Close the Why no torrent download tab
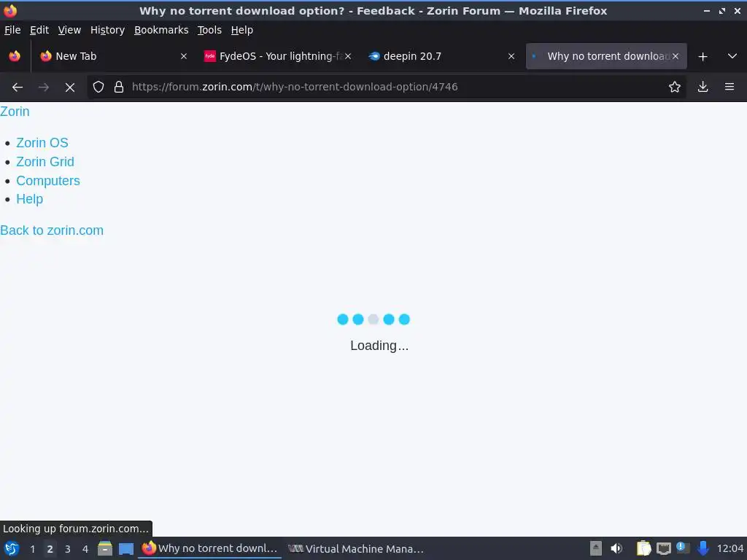This screenshot has width=747, height=560. 676,56
